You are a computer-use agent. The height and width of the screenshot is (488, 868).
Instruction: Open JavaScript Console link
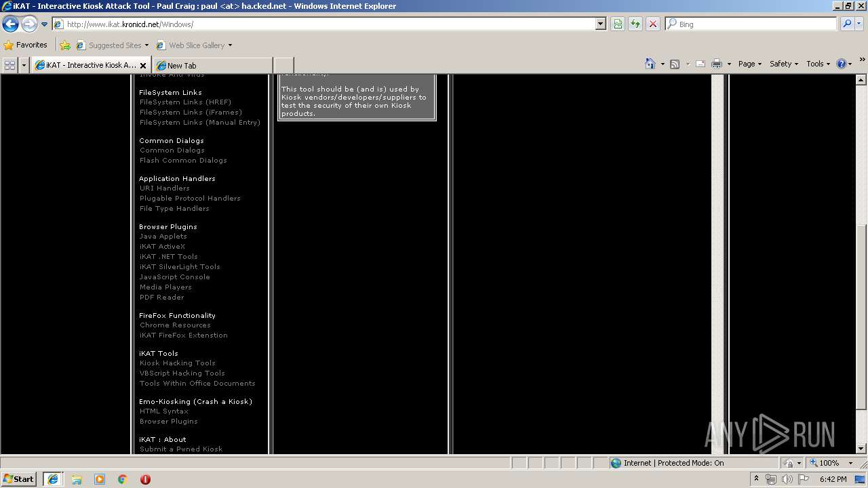[x=175, y=277]
